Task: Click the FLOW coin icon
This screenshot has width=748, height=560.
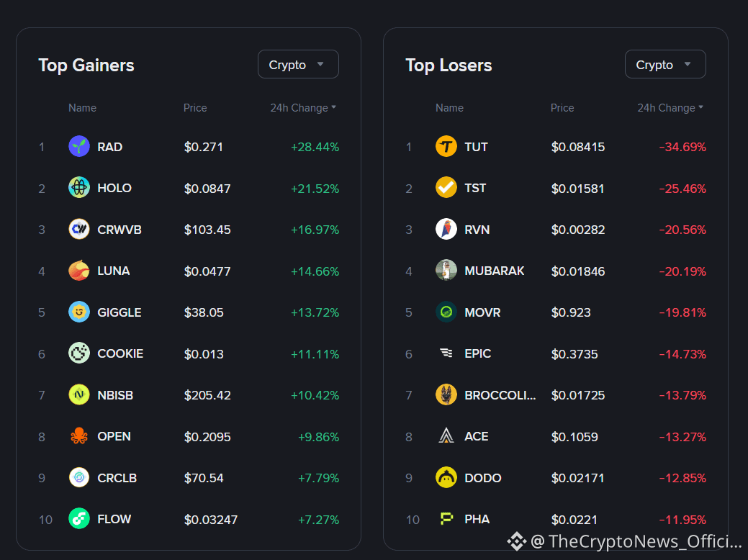Action: (79, 519)
